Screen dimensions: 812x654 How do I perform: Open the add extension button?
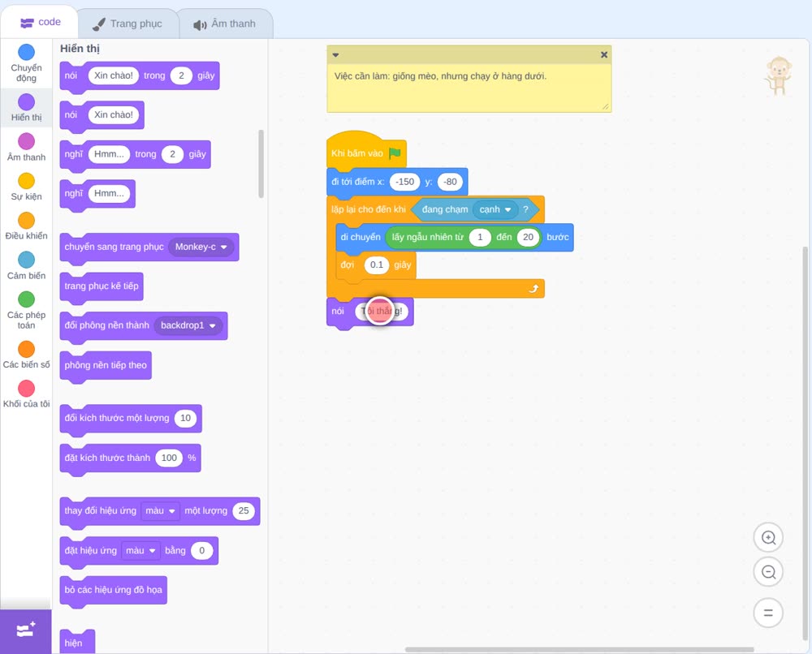pos(26,630)
